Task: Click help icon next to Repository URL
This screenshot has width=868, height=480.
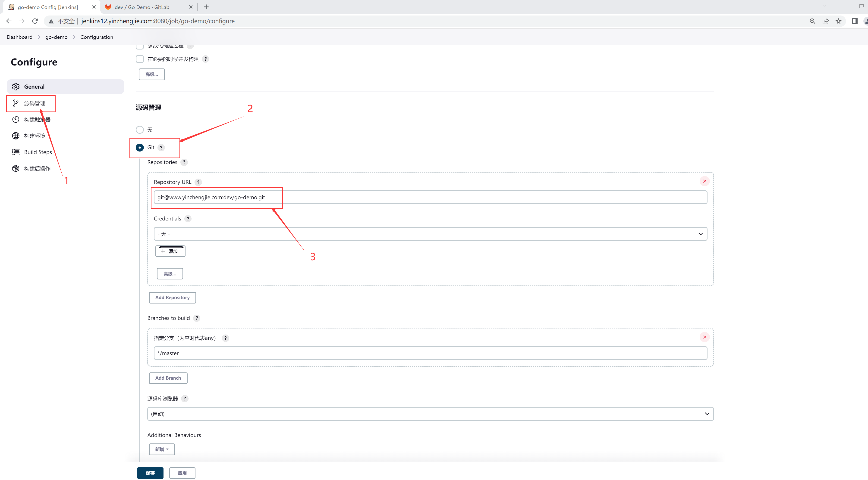Action: pyautogui.click(x=198, y=182)
